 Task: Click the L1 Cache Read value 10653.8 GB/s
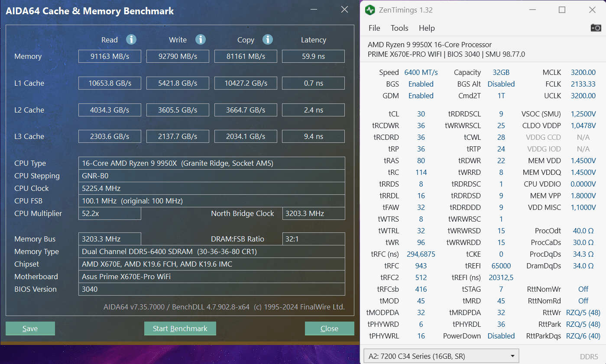point(110,83)
